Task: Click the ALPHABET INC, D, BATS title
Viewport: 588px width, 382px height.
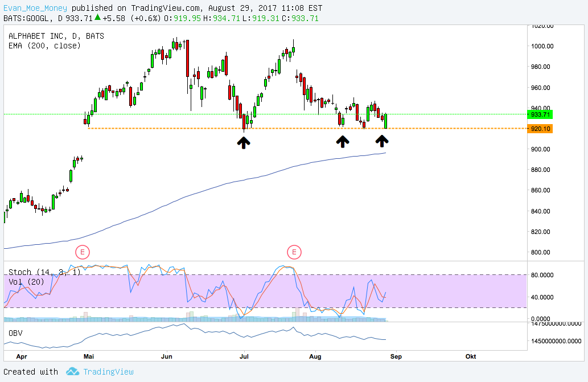Action: (x=56, y=36)
